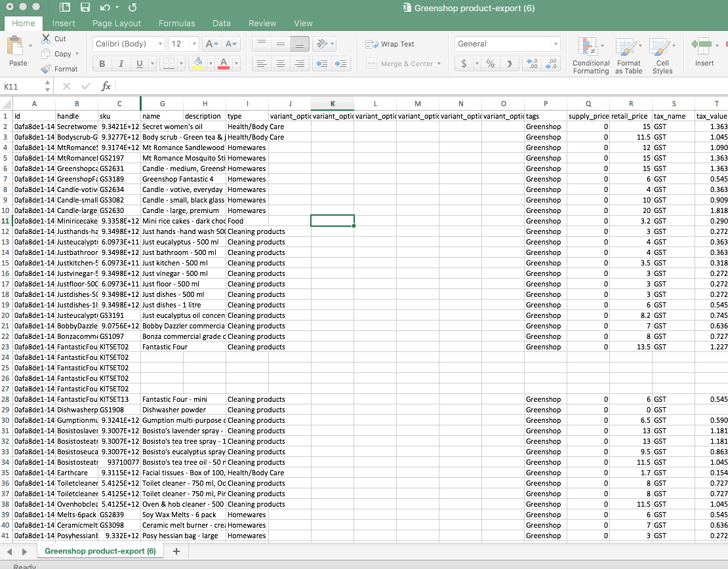Open the font size dropdown
The width and height of the screenshot is (728, 569).
pyautogui.click(x=194, y=44)
